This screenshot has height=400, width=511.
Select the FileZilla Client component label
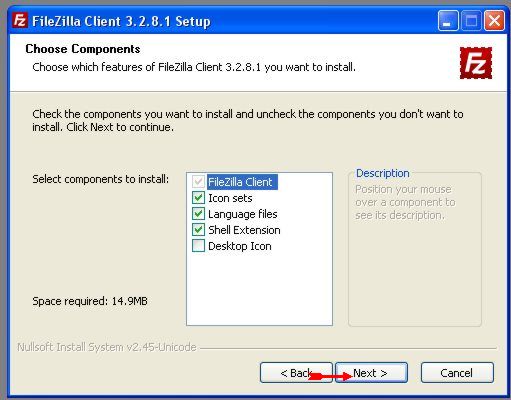click(242, 182)
